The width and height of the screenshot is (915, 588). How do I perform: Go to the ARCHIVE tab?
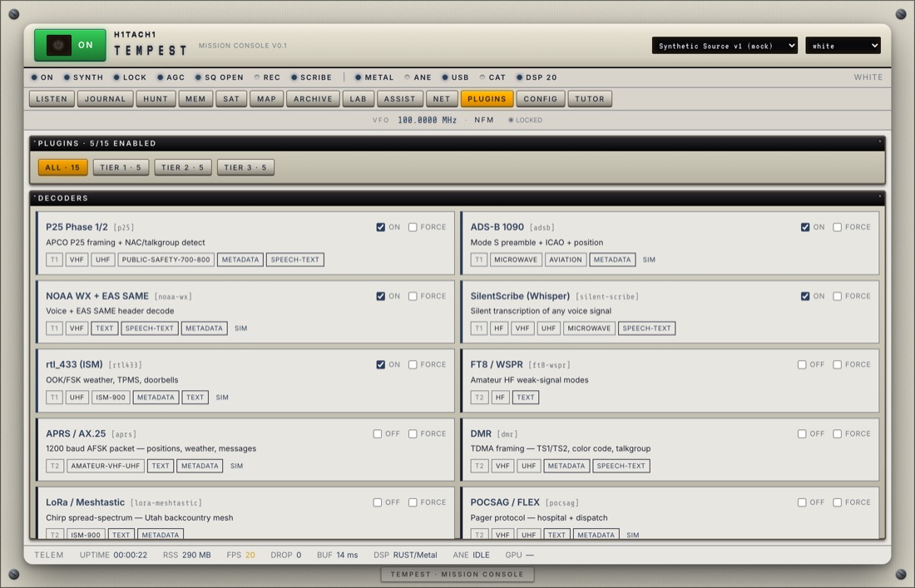point(313,99)
